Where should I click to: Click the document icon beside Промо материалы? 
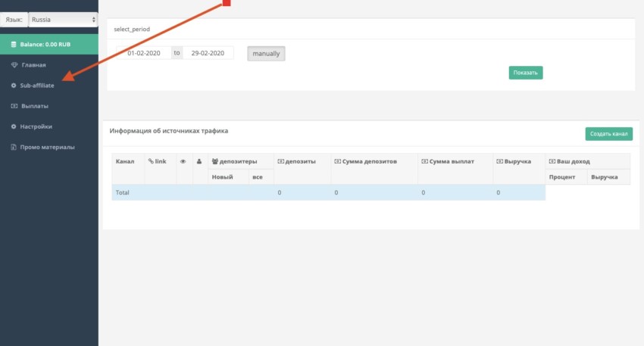pyautogui.click(x=14, y=147)
